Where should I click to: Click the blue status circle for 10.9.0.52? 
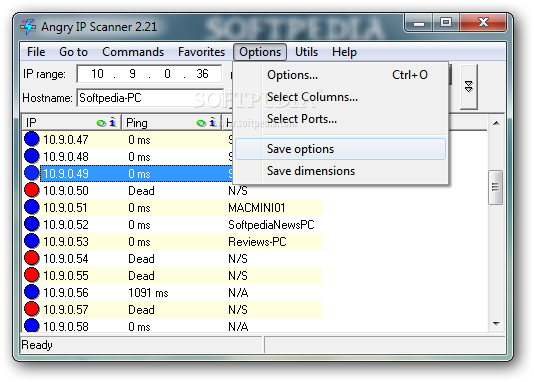(x=32, y=224)
